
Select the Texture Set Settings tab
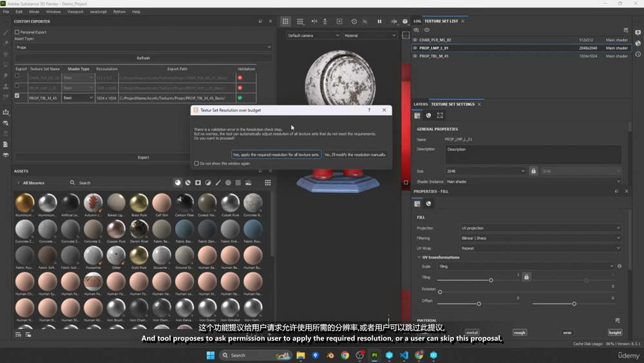453,104
